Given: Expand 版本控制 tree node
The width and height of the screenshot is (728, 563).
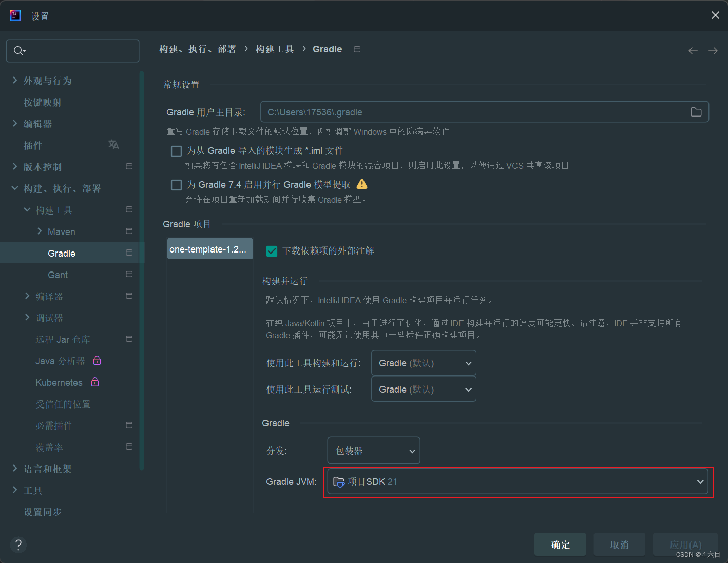Looking at the screenshot, I should coord(15,166).
